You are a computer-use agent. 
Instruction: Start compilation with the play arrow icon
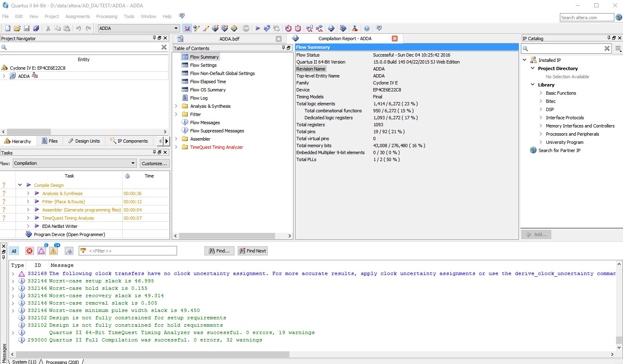(257, 28)
